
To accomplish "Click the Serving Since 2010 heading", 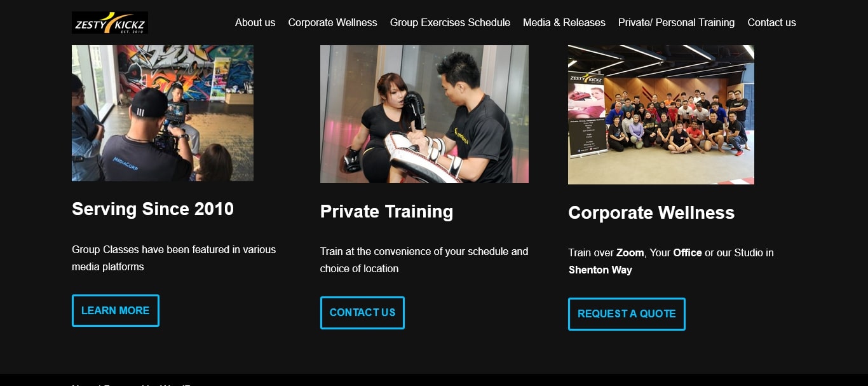I will 153,209.
